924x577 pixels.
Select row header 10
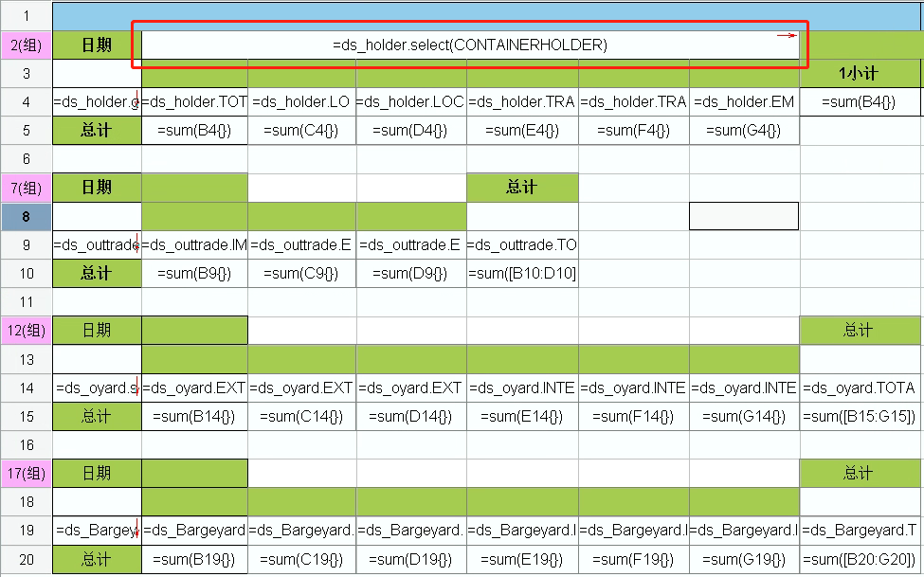[x=26, y=274]
